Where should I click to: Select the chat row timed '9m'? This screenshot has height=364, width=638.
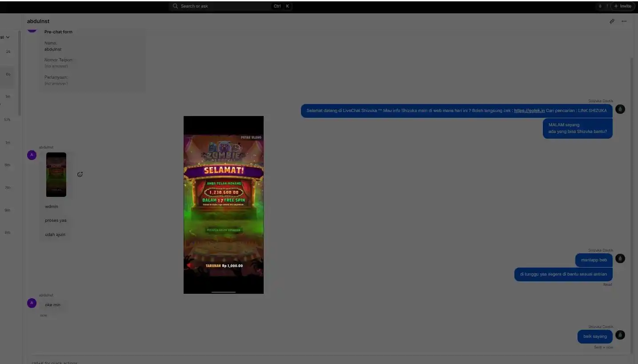7,210
